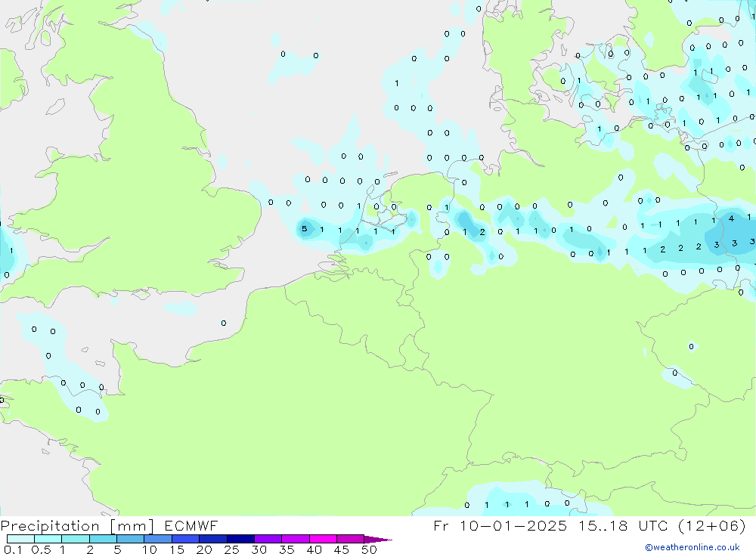This screenshot has height=554, width=756.
Task: Click the 5–10 mm legend color swatch
Action: [x=130, y=539]
